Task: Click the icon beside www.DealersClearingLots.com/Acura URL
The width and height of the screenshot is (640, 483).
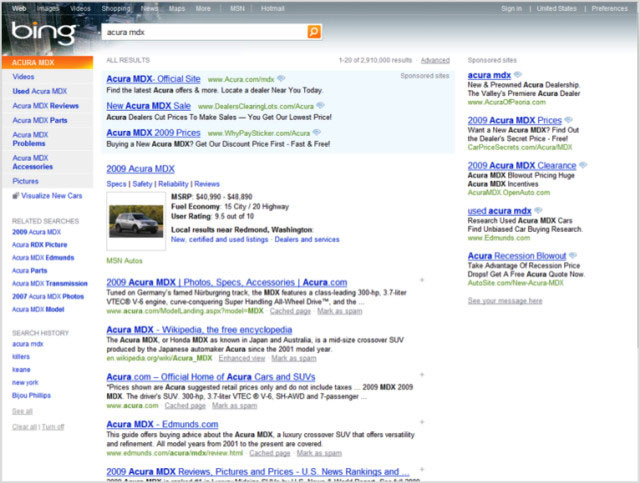Action: tap(321, 105)
